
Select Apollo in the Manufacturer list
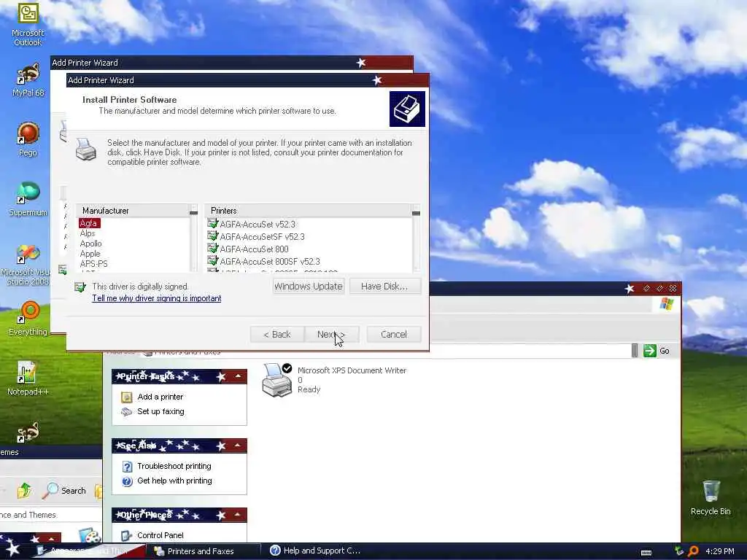(x=90, y=244)
